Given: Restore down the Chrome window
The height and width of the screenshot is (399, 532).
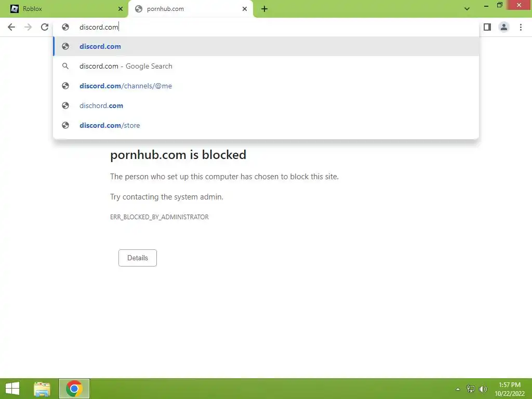Looking at the screenshot, I should click(x=499, y=5).
